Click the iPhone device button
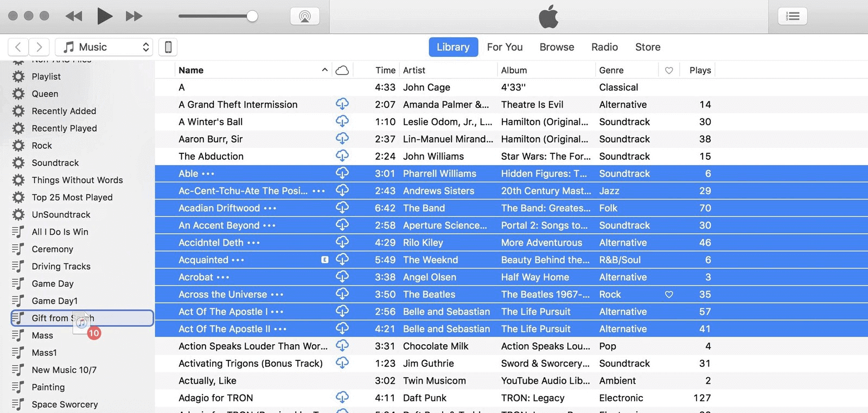Image resolution: width=868 pixels, height=413 pixels. [x=168, y=47]
